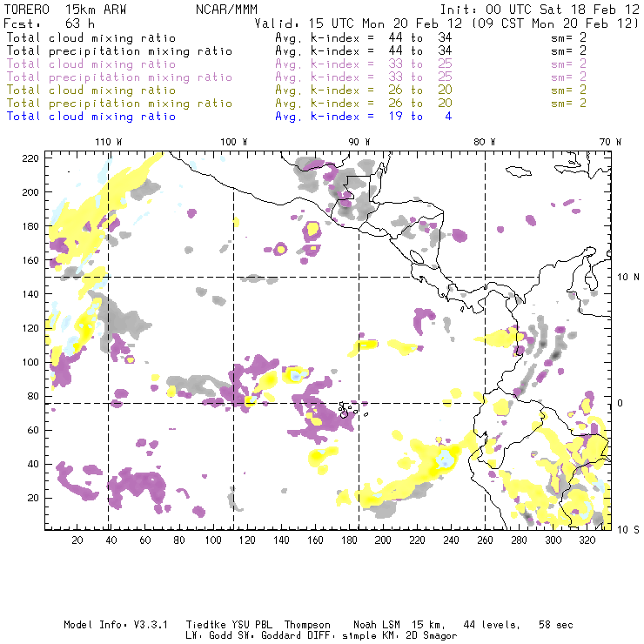The height and width of the screenshot is (644, 644).
Task: Click the olive 'Total cloud mixing ratio' legend label
Action: click(91, 90)
